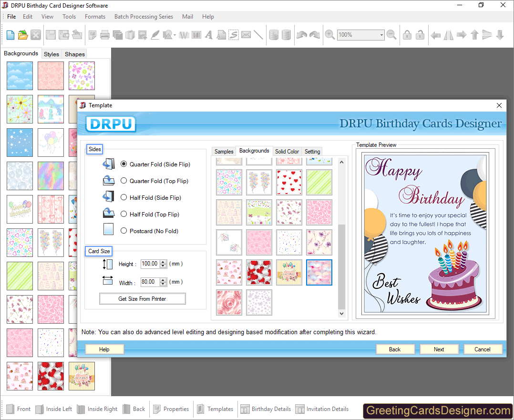
Task: Open the Styles tab in left panel
Action: [51, 54]
